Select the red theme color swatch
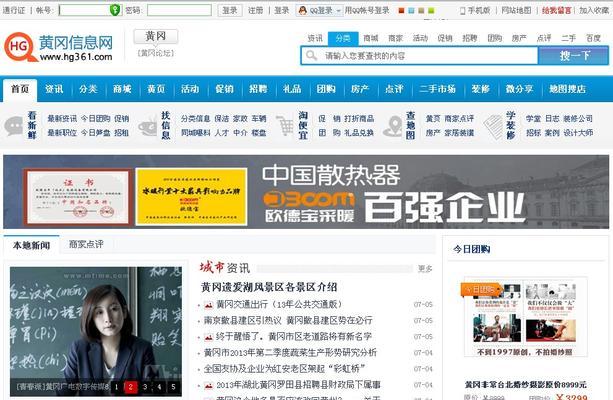Screen dimensions: 613x400 [x=401, y=11]
